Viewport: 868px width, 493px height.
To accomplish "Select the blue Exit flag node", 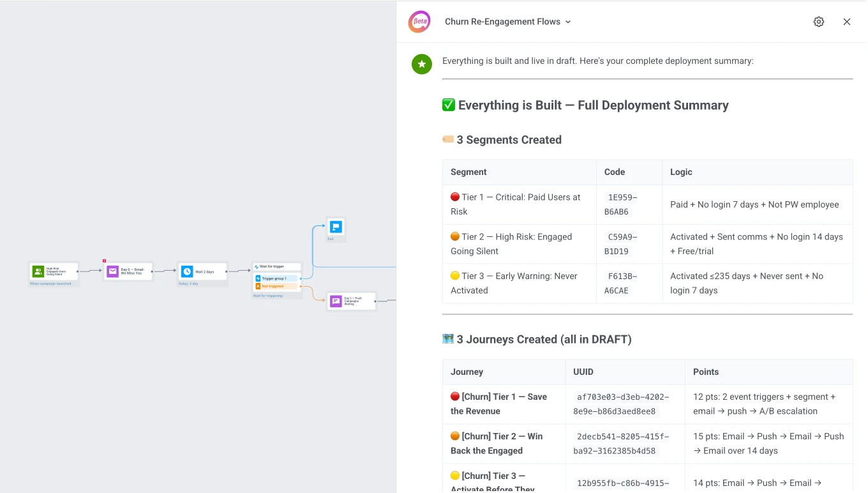I will pos(335,227).
